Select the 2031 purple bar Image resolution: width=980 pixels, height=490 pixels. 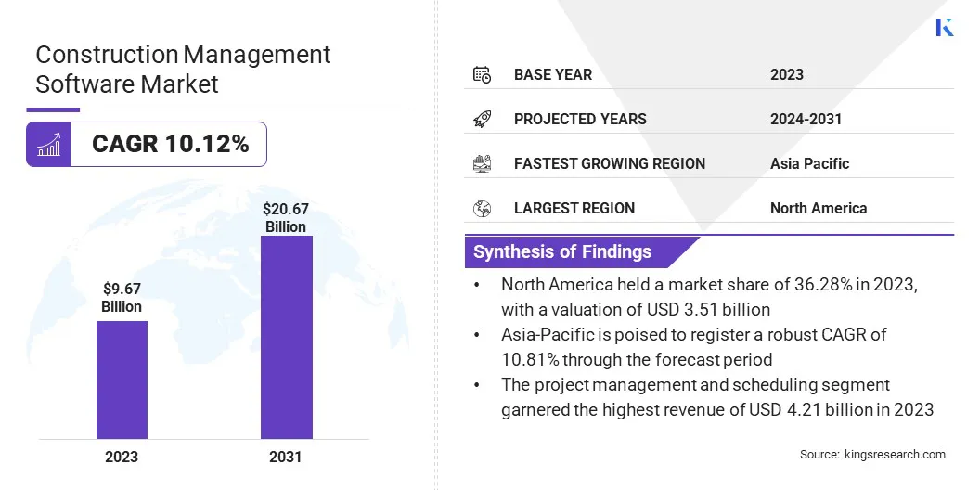coord(286,337)
